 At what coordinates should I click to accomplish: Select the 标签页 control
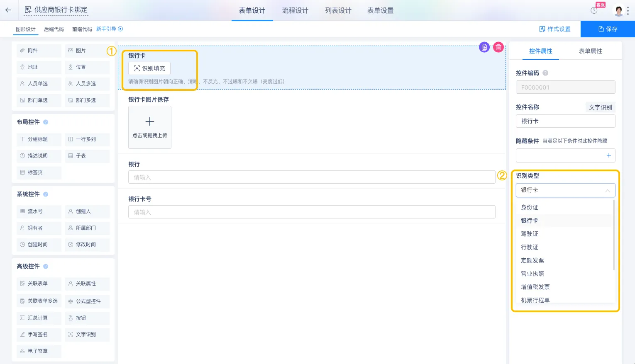[x=39, y=172]
